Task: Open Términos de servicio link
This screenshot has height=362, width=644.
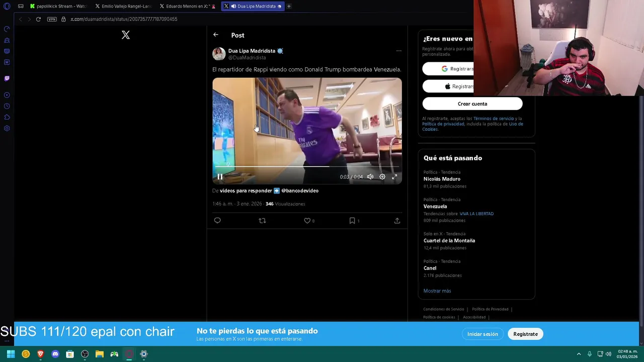Action: click(494, 119)
